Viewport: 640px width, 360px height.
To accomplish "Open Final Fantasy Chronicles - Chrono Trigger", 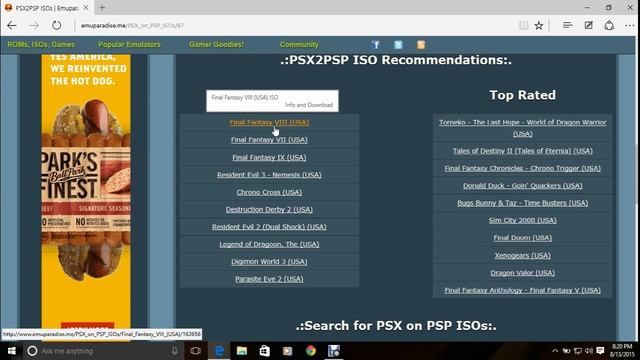I will tap(523, 168).
